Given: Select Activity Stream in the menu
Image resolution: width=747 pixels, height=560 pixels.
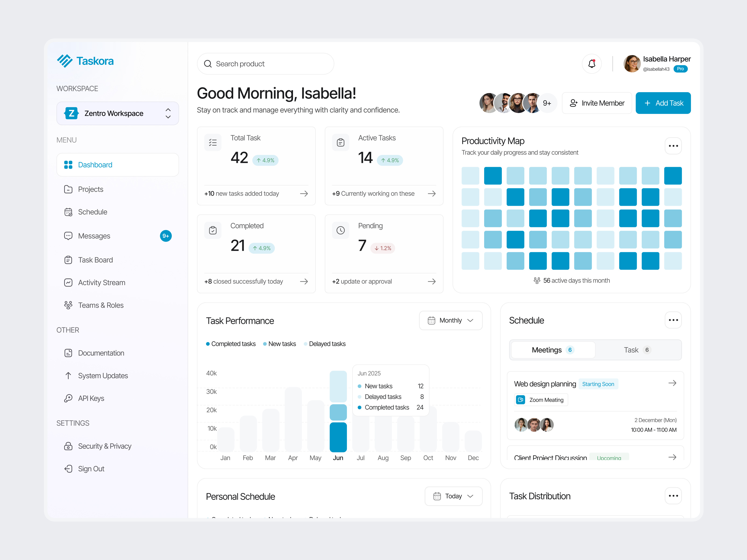Looking at the screenshot, I should 101,283.
